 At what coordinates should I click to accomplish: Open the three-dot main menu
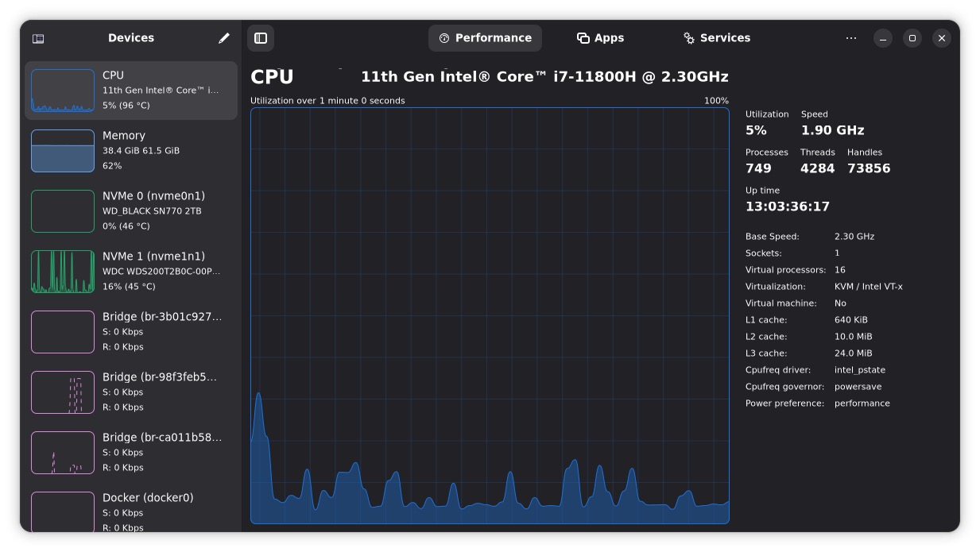tap(851, 38)
